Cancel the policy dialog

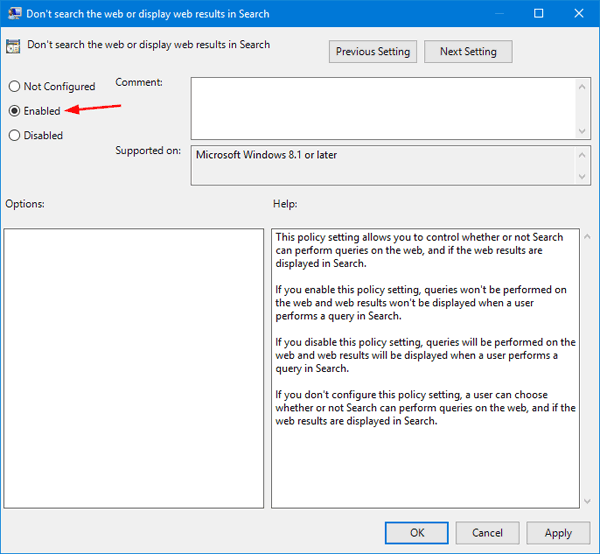click(x=487, y=533)
